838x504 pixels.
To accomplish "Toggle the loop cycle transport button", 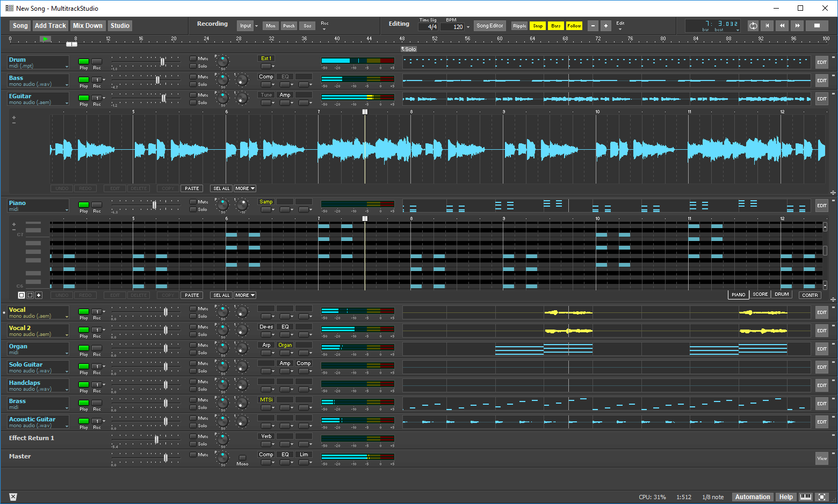I will pyautogui.click(x=753, y=26).
